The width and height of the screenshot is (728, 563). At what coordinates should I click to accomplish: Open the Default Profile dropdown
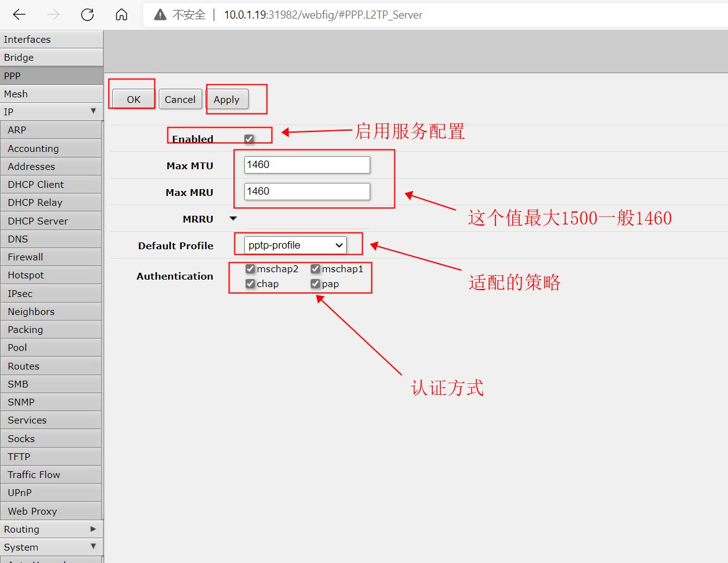(x=295, y=246)
